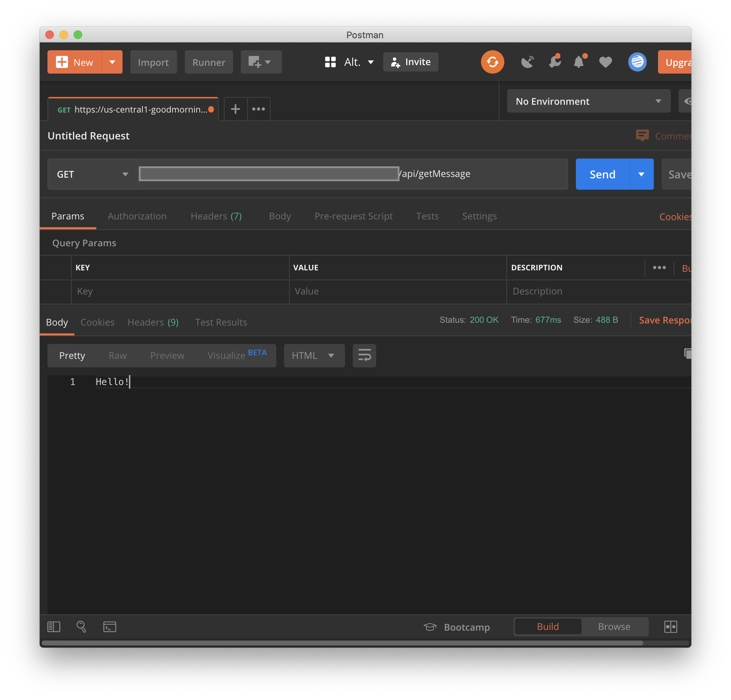Toggle the sidebar icon in status bar

(54, 627)
